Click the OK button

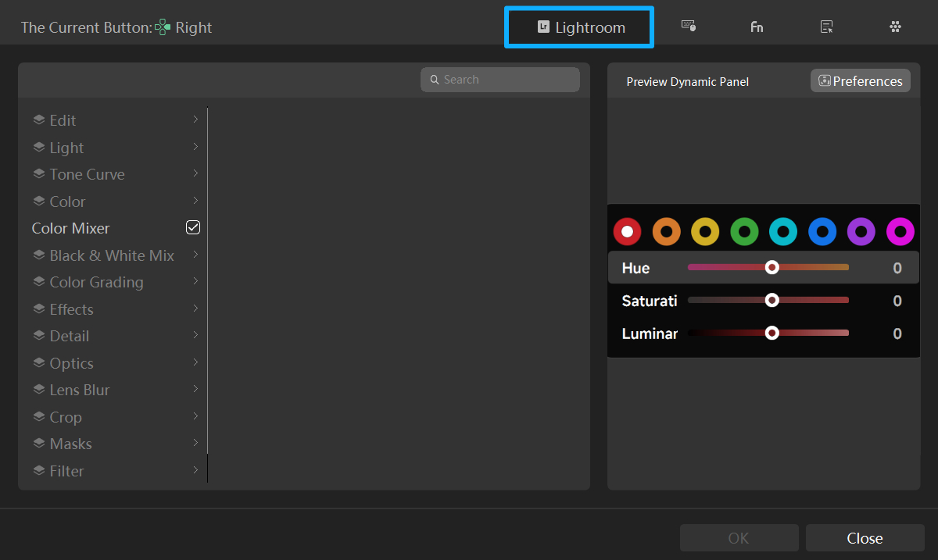(739, 538)
